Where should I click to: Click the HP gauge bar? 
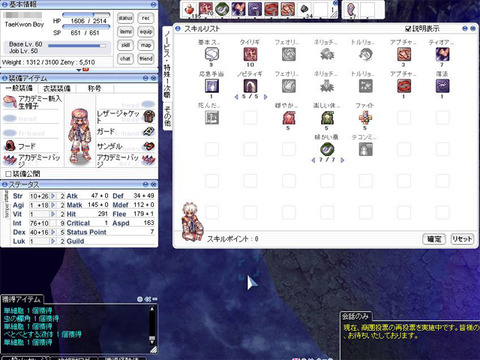[x=86, y=15]
